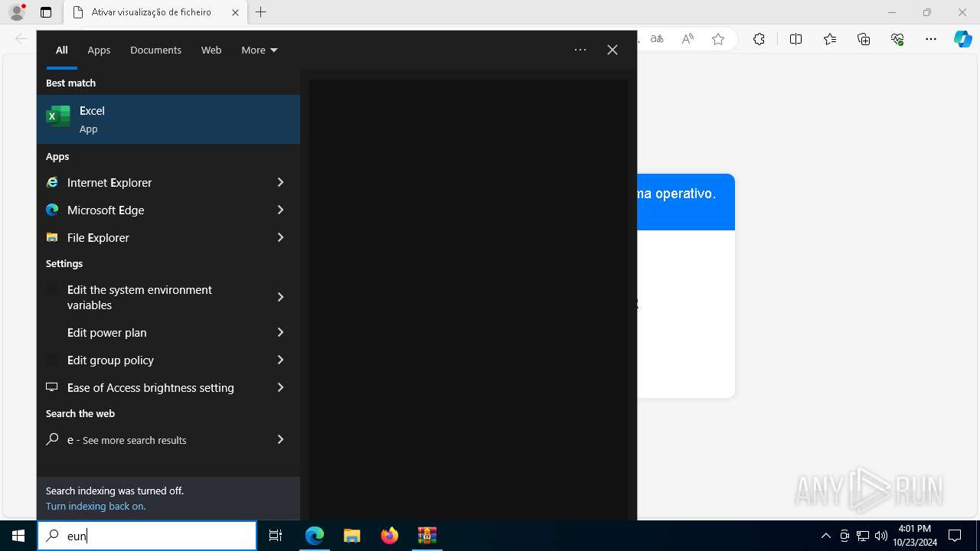The image size is (980, 551).
Task: Expand File Explorer result arrow
Action: coord(280,237)
